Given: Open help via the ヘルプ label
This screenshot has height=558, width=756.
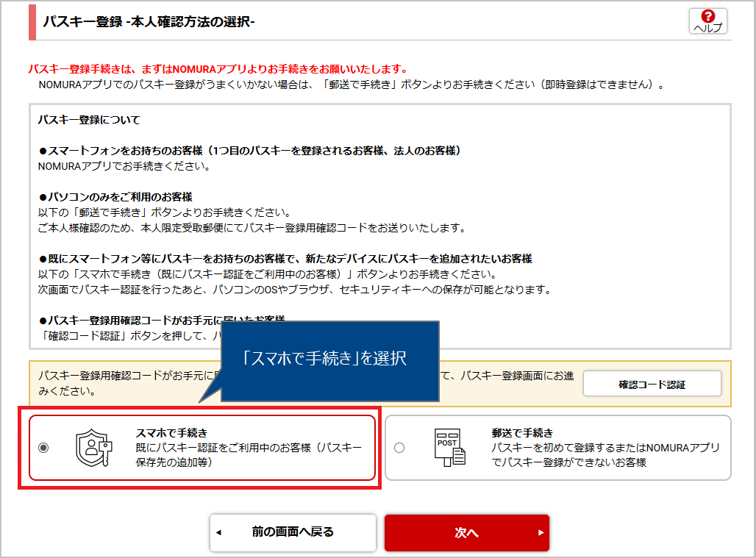Looking at the screenshot, I should (x=708, y=27).
